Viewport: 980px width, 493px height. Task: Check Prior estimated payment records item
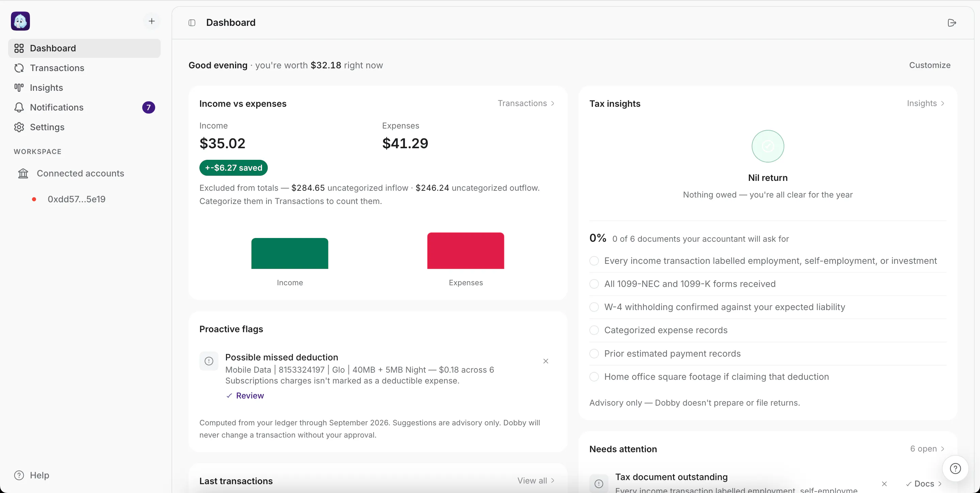[594, 354]
